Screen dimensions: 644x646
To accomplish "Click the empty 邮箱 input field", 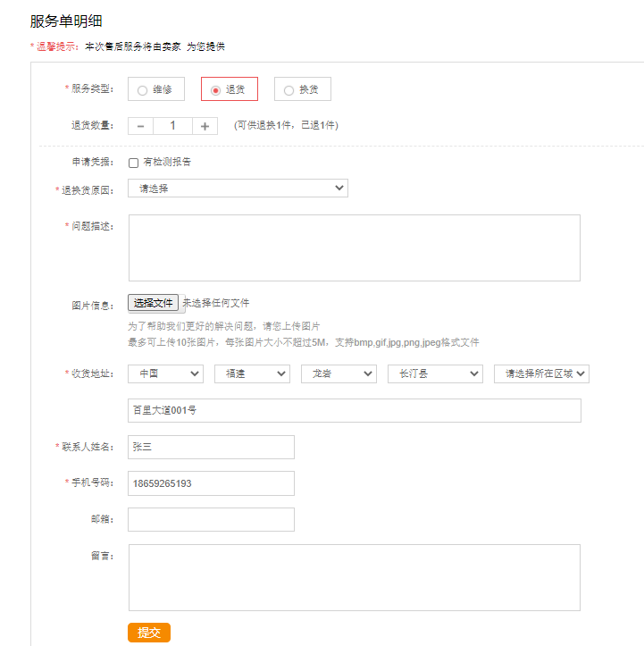I will pos(211,519).
